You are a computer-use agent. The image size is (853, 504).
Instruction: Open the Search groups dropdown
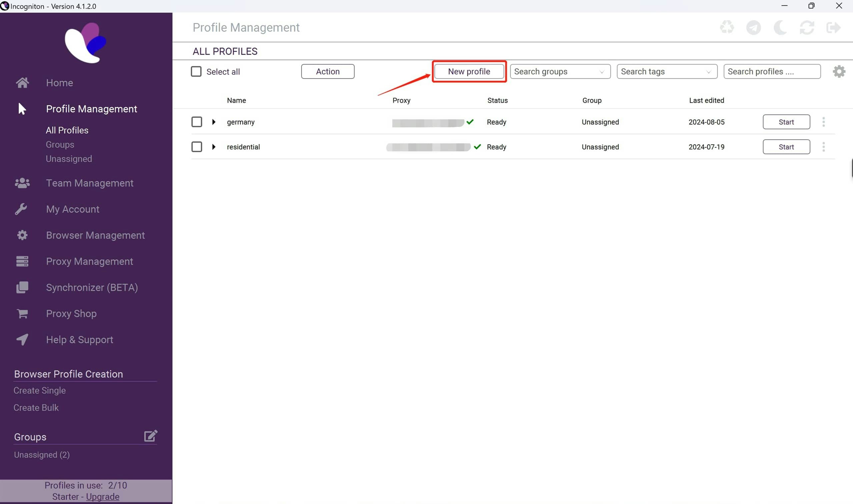pyautogui.click(x=560, y=72)
